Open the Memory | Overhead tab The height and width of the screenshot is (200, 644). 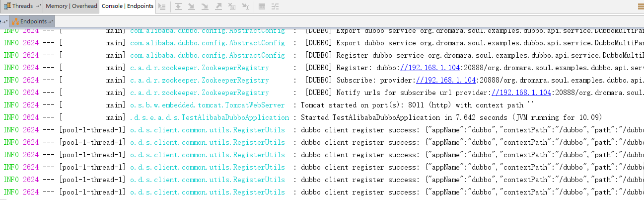[x=71, y=6]
